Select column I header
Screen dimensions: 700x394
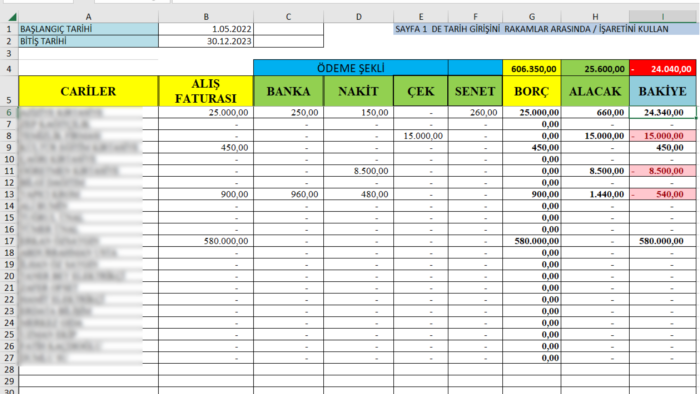pyautogui.click(x=662, y=17)
